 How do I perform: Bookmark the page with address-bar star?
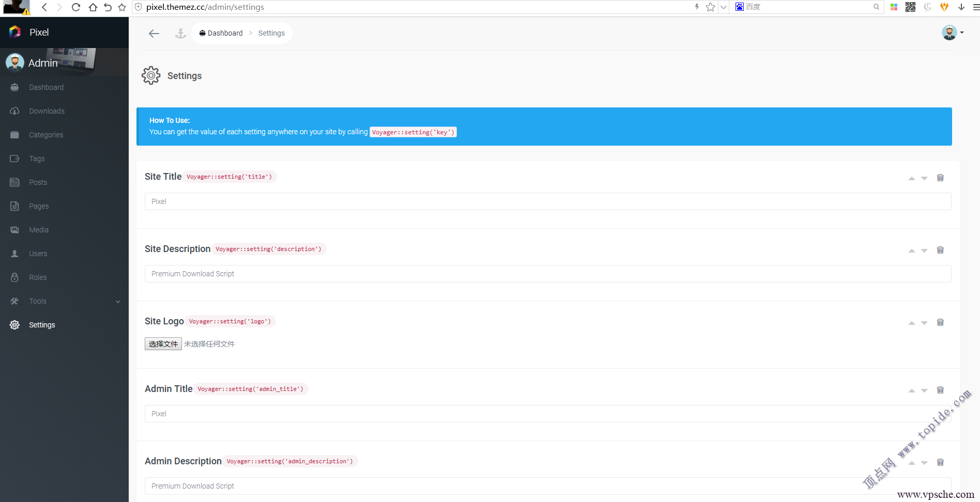tap(710, 7)
